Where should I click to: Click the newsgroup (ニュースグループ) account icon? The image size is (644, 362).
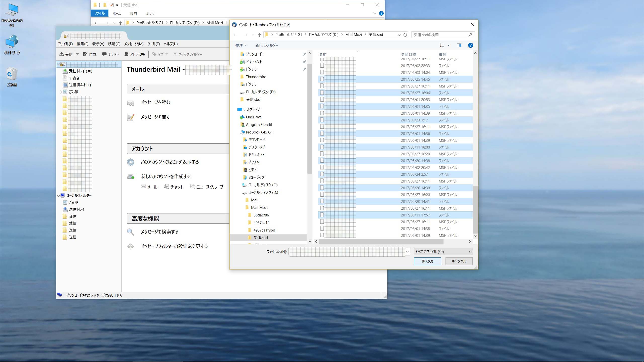[192, 187]
